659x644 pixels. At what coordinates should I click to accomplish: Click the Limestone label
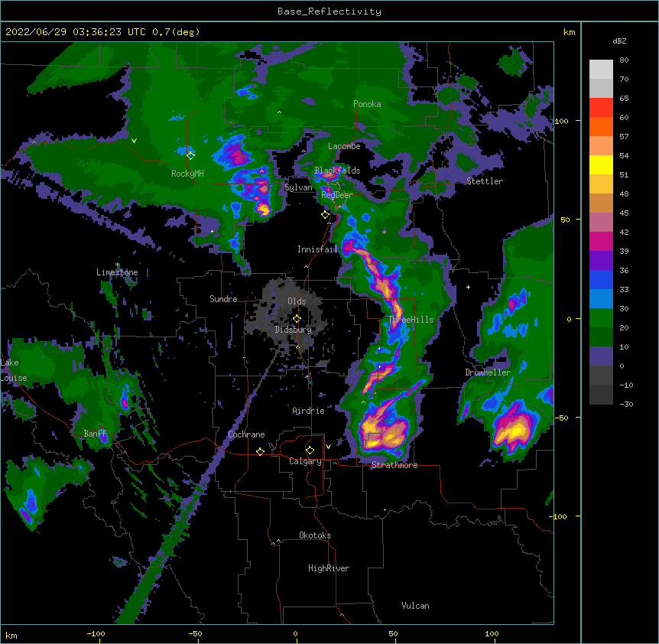click(x=117, y=272)
